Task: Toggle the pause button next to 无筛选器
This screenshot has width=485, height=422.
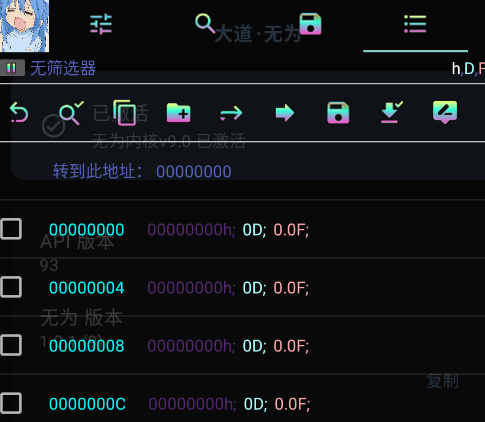Action: click(x=12, y=68)
